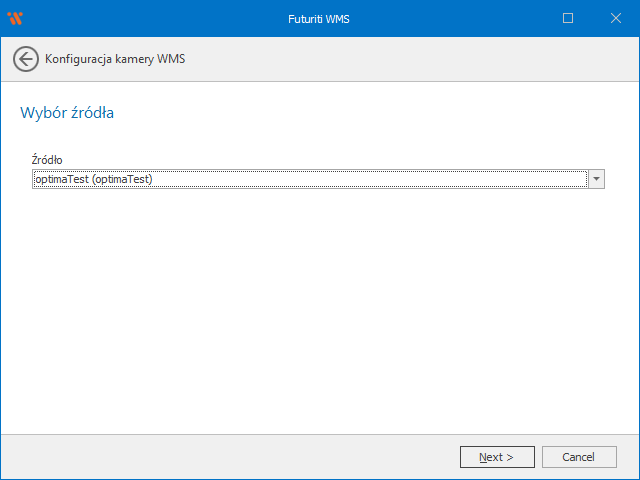Screen dimensions: 640x480
Task: Click the Wybór źródła heading
Action: click(67, 113)
